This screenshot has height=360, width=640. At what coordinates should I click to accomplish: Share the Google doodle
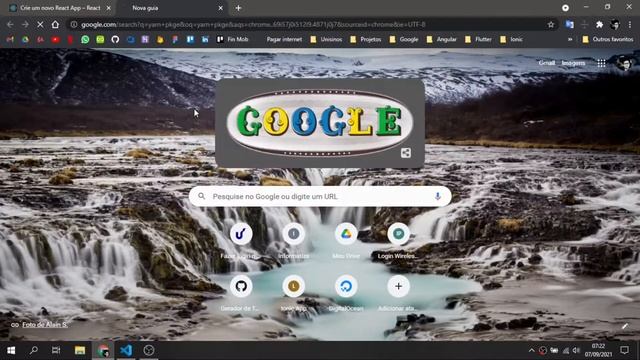coord(406,153)
